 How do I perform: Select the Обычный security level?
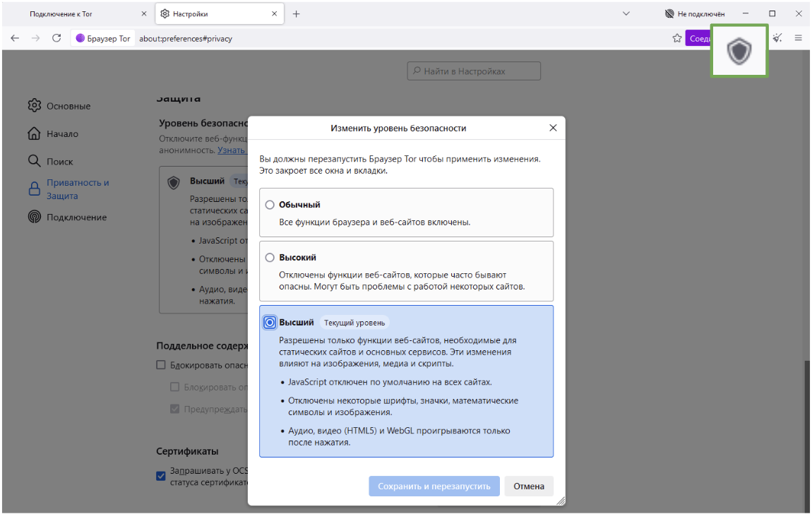coord(270,205)
